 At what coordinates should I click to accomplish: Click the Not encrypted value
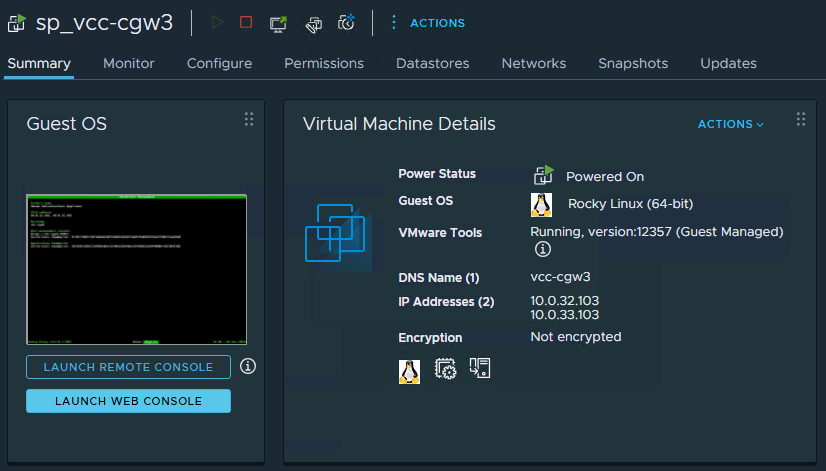[575, 337]
